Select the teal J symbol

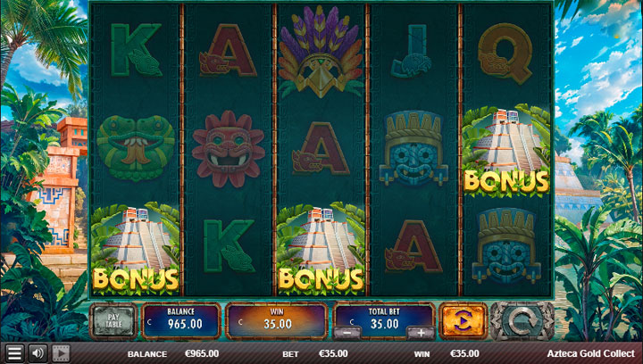412,51
